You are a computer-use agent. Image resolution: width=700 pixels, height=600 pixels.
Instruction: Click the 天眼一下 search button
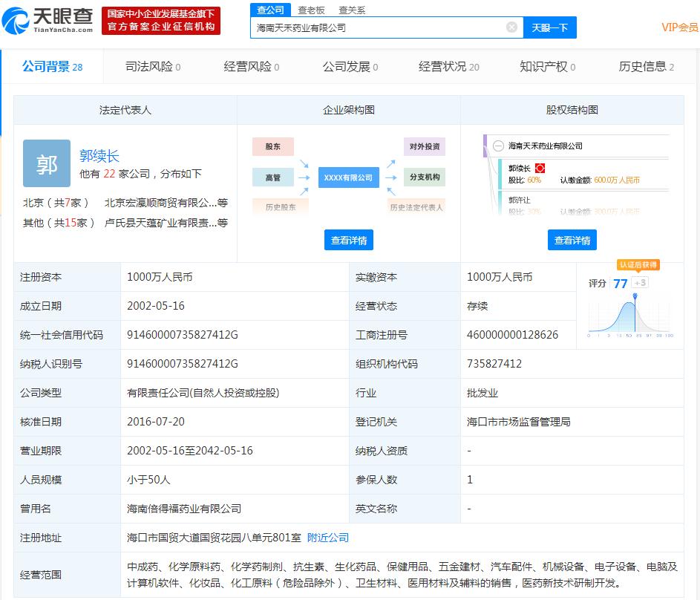pyautogui.click(x=549, y=27)
